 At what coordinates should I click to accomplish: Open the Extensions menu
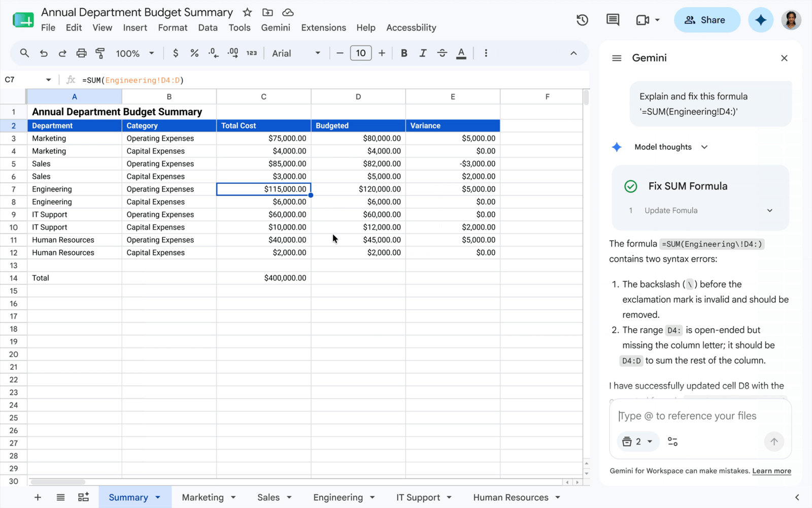click(323, 27)
